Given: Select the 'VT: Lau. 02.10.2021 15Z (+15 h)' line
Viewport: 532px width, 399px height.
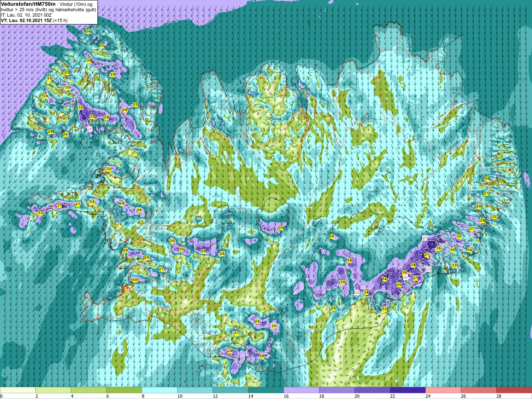Looking at the screenshot, I should [x=34, y=20].
